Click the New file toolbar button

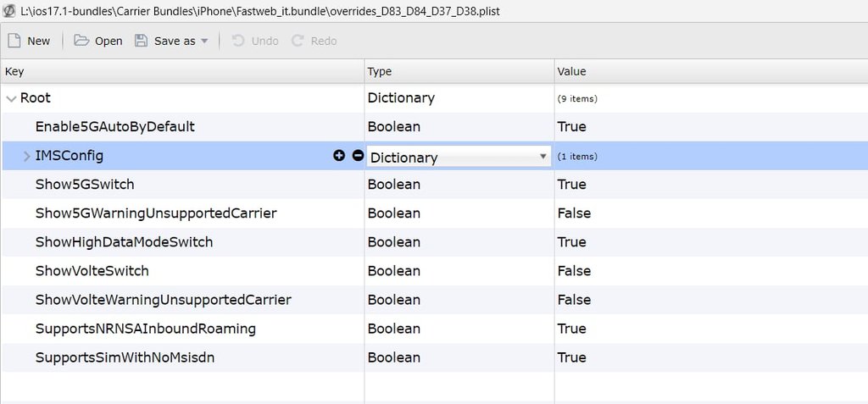pyautogui.click(x=29, y=41)
